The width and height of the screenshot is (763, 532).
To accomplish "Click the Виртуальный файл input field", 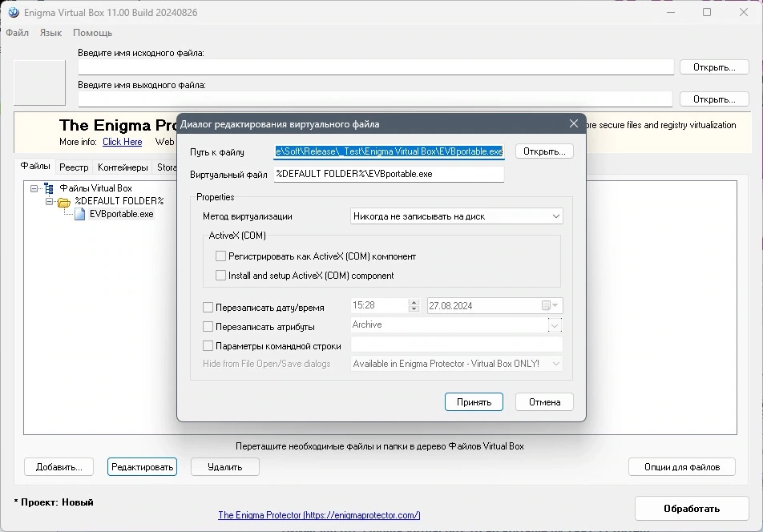I will (x=389, y=174).
